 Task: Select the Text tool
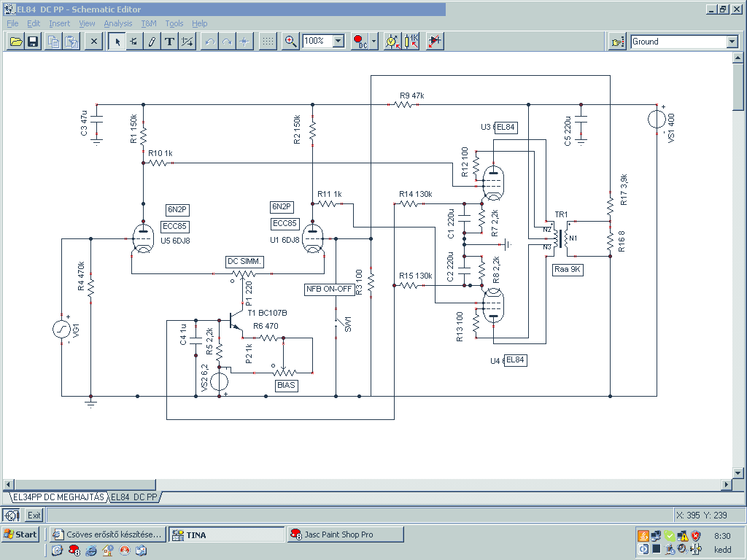[169, 42]
